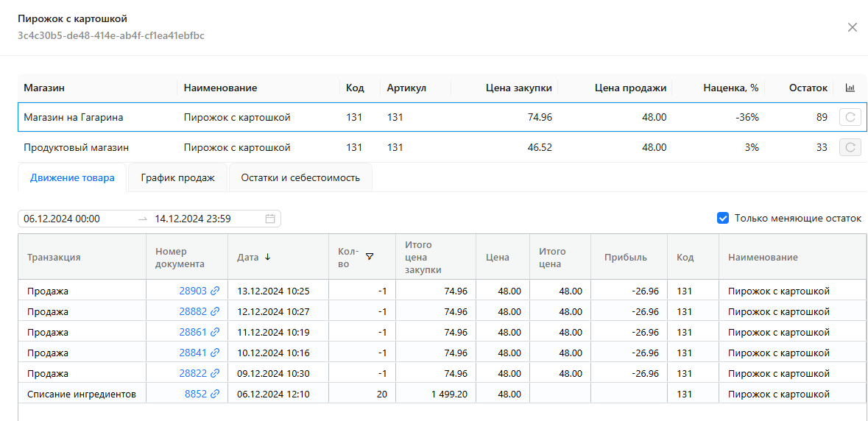The height and width of the screenshot is (421, 868).
Task: Click the chart icon in the table header
Action: pos(850,88)
